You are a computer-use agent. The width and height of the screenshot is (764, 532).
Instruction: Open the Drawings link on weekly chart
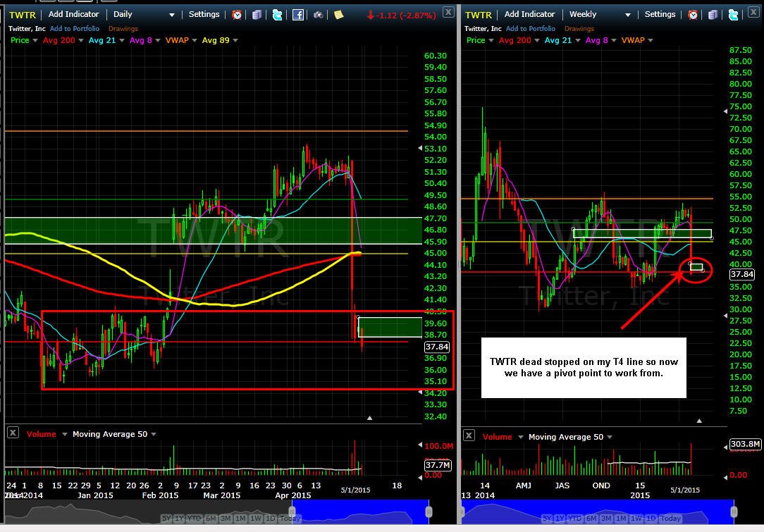click(x=579, y=29)
